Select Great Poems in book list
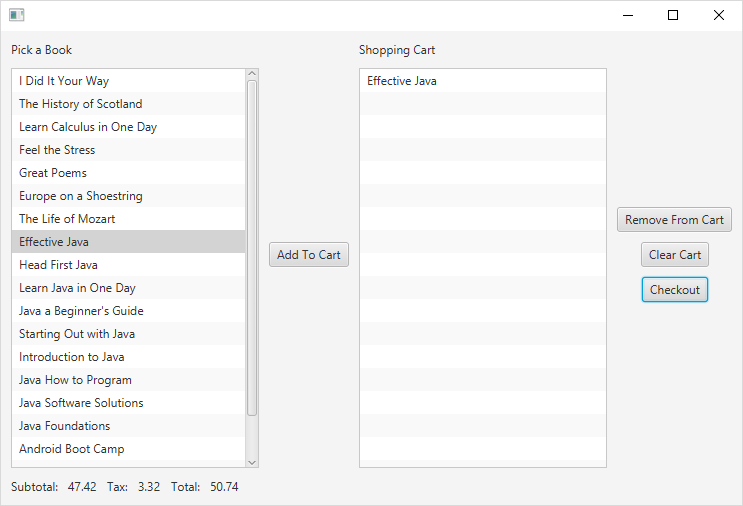The image size is (743, 506). 128,173
